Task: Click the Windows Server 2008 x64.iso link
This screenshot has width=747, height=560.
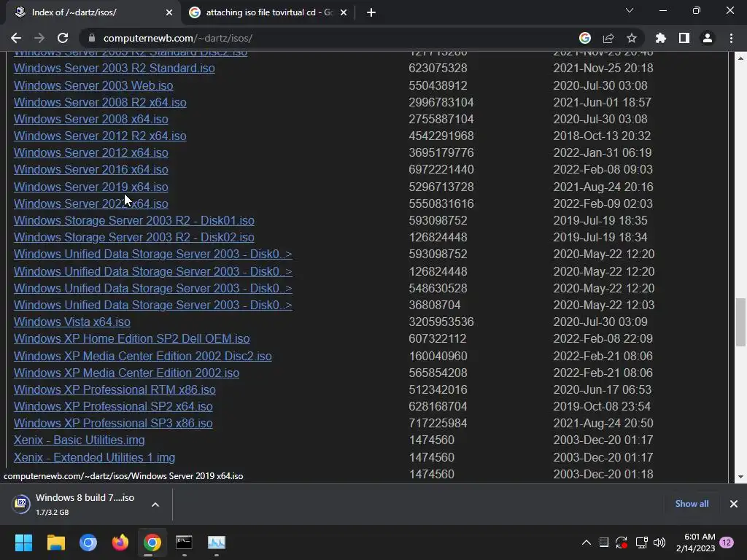Action: (91, 119)
